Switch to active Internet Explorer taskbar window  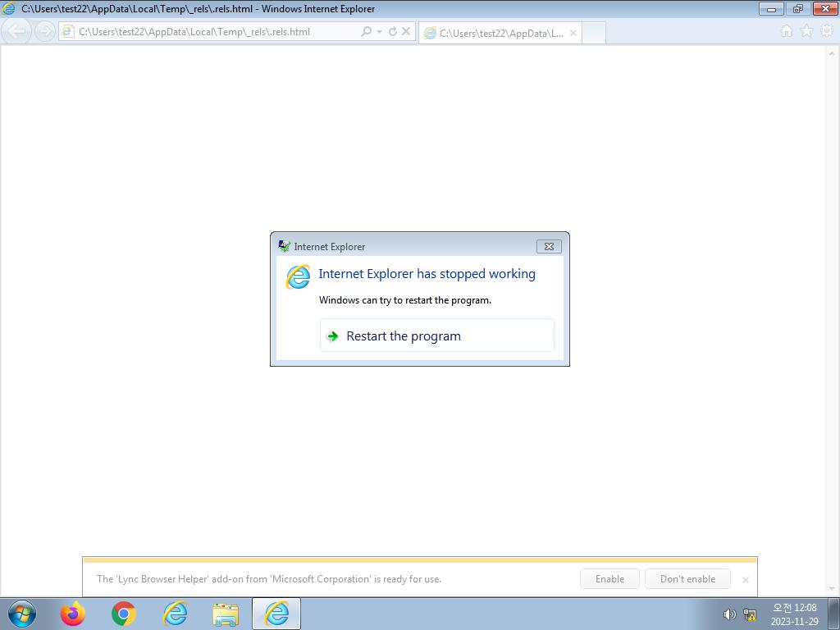(x=276, y=614)
